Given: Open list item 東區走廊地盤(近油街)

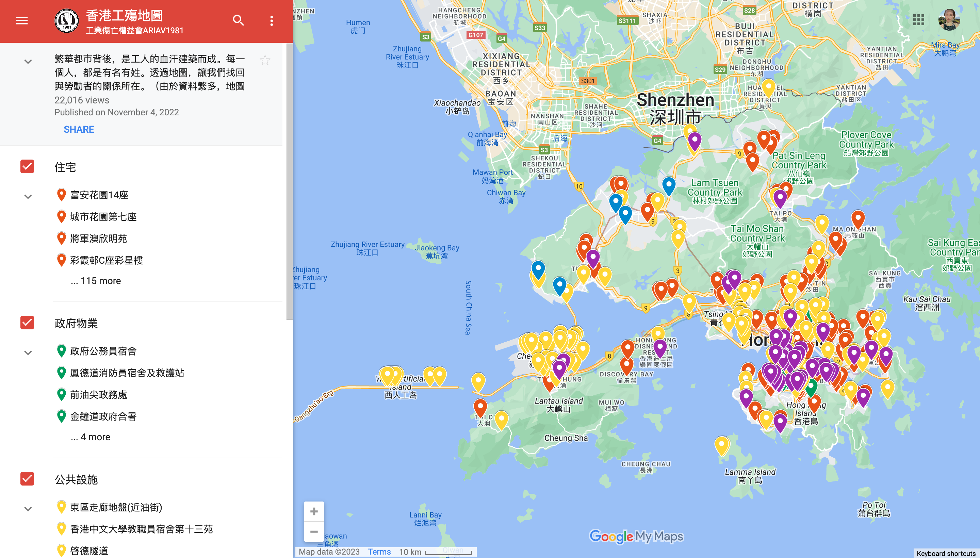Looking at the screenshot, I should pos(116,507).
